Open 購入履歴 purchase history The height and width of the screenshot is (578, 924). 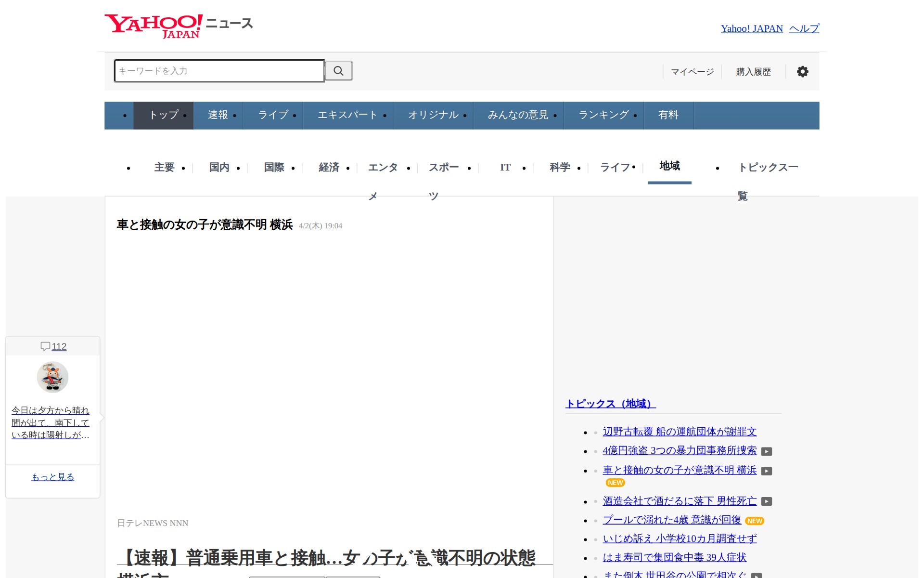[x=753, y=72]
